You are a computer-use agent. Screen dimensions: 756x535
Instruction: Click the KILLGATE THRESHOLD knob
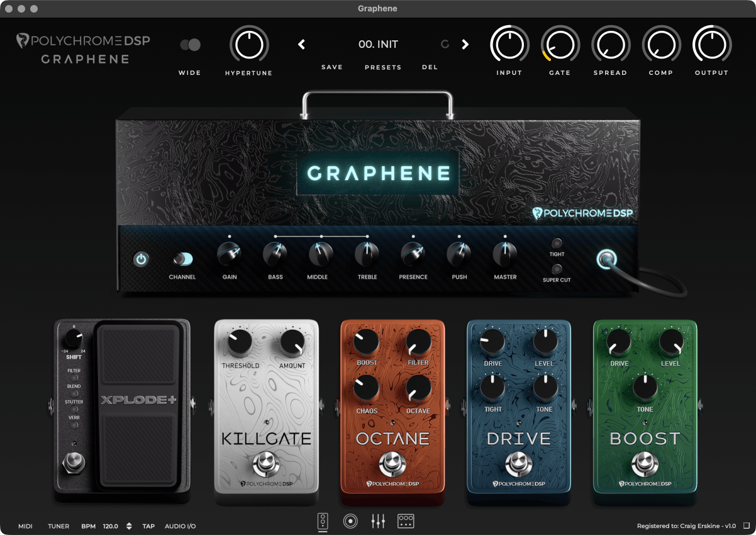pyautogui.click(x=240, y=343)
